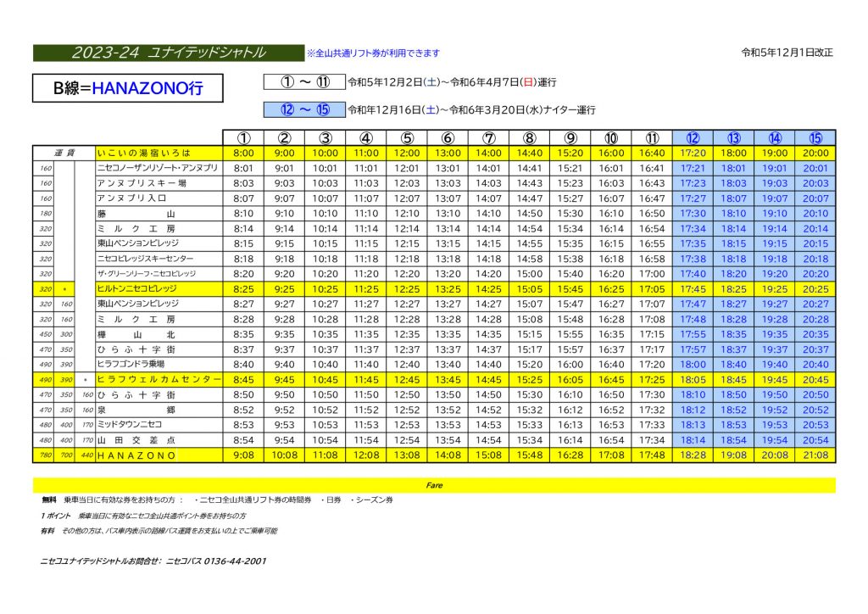The image size is (868, 614).
Task: Select the 11:10 time in 藤山 row
Action: pyautogui.click(x=366, y=214)
